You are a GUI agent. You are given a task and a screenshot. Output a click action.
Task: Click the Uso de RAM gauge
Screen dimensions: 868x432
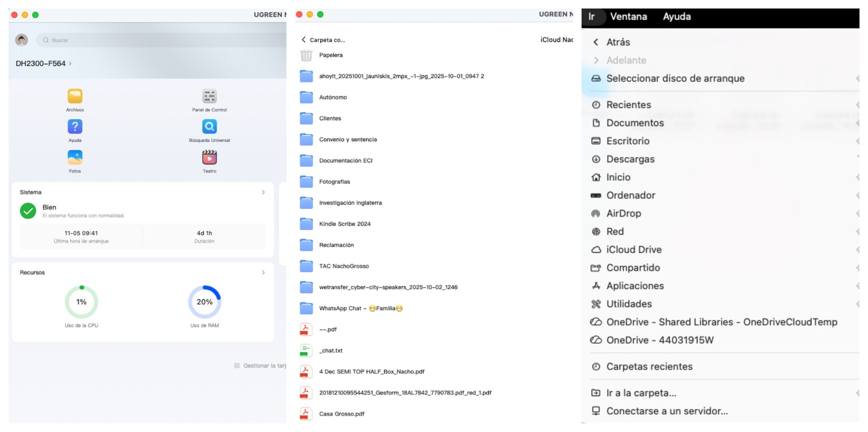pyautogui.click(x=204, y=302)
